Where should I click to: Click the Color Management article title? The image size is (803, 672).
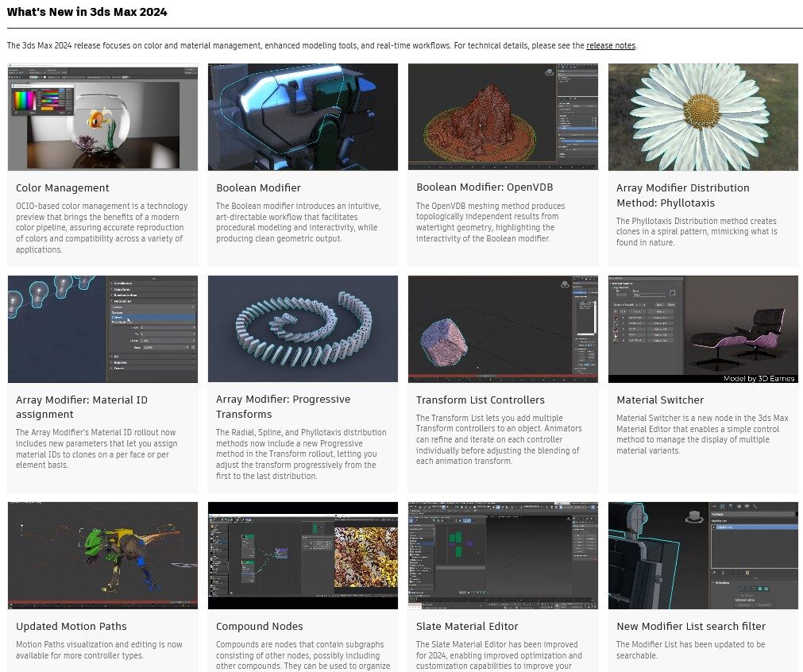pyautogui.click(x=62, y=188)
